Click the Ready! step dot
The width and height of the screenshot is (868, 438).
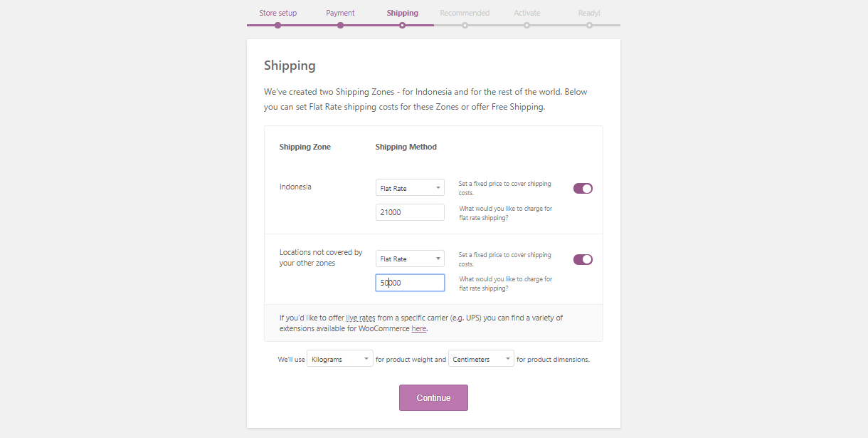click(589, 26)
